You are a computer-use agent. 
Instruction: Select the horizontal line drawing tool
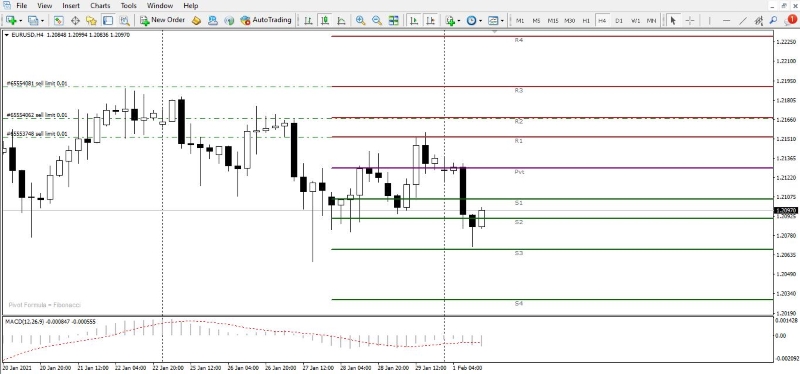pyautogui.click(x=727, y=20)
